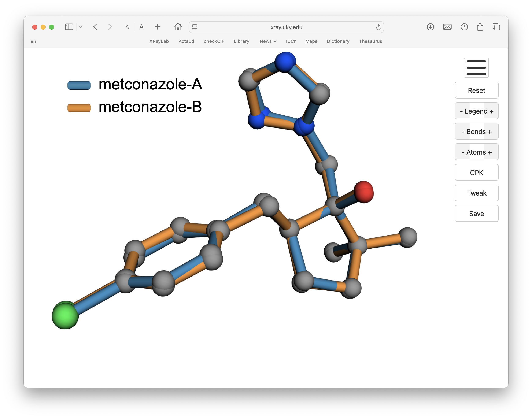Image resolution: width=532 pixels, height=419 pixels.
Task: Click the Save button
Action: (476, 214)
